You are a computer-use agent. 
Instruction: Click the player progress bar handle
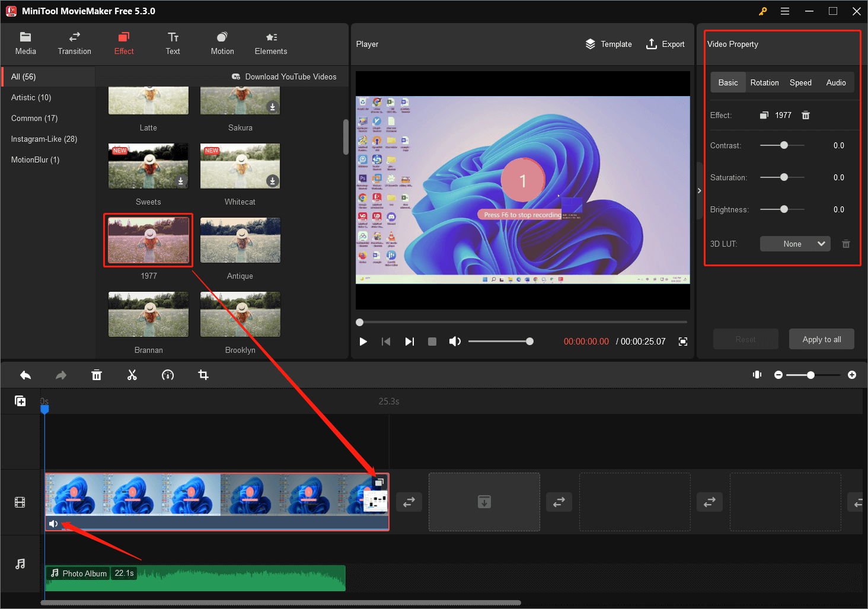click(x=359, y=323)
